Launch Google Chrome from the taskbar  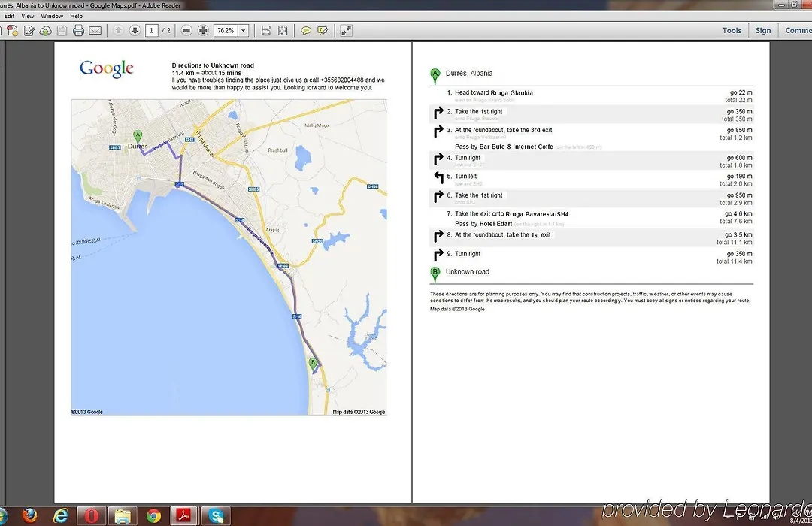(153, 515)
